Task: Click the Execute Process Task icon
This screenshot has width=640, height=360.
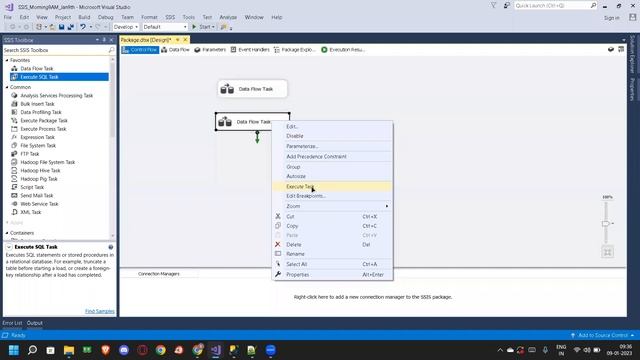Action: click(x=14, y=129)
